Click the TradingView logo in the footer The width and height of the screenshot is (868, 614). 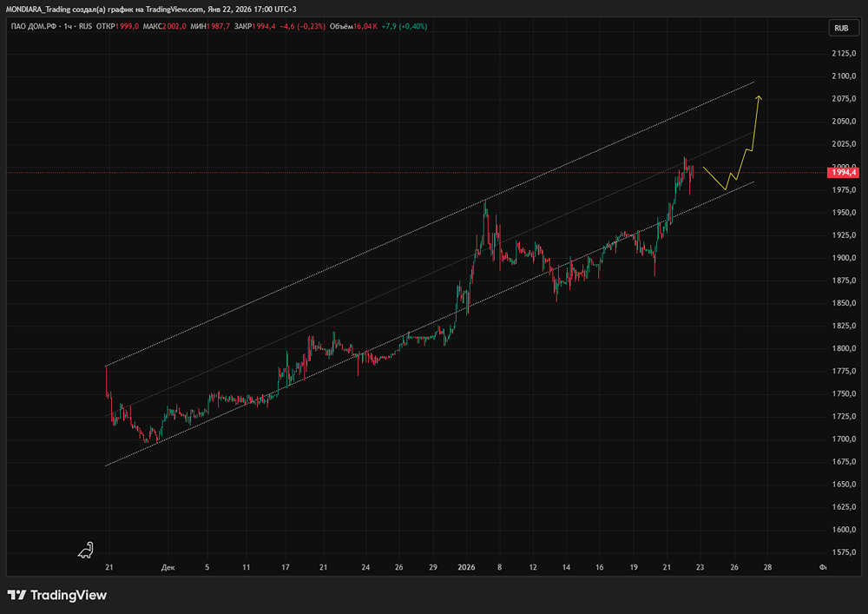(57, 595)
